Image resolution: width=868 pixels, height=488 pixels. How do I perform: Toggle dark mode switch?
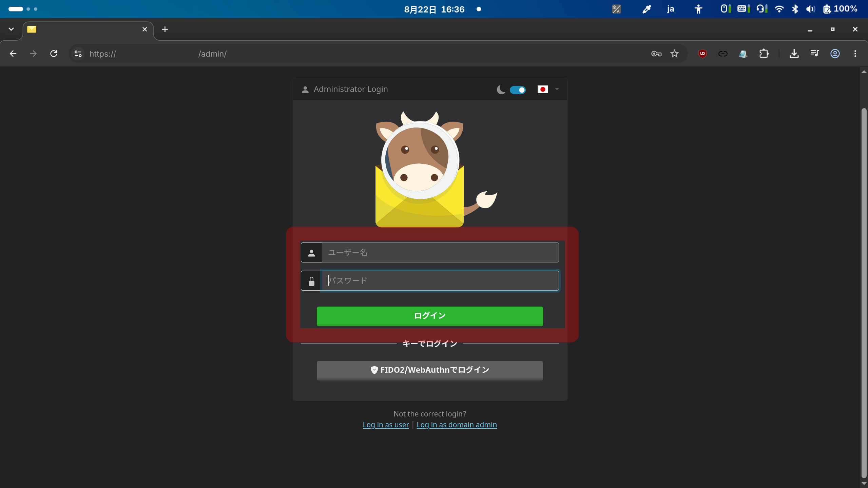[x=518, y=90]
